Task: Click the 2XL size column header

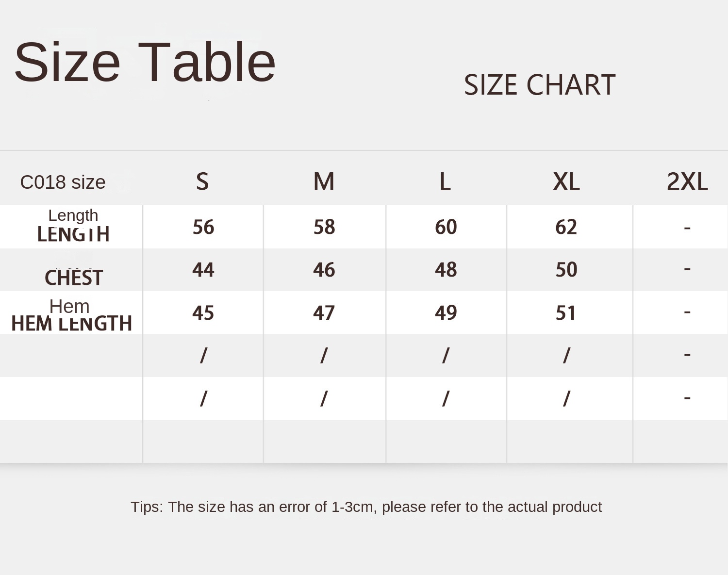Action: [x=687, y=181]
